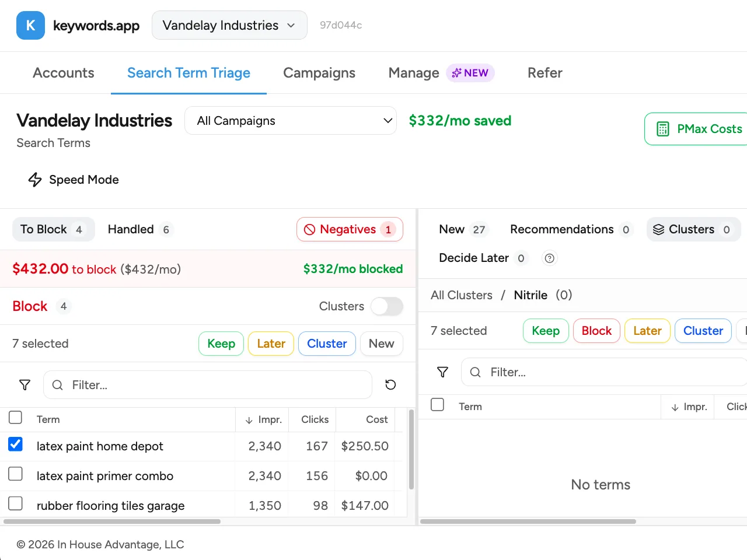Click search magnifier in left Filter field

57,385
